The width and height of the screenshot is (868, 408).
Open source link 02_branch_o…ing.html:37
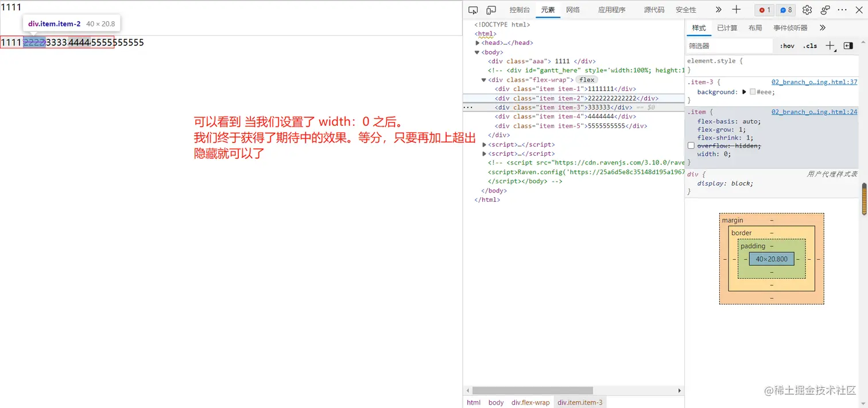point(815,82)
